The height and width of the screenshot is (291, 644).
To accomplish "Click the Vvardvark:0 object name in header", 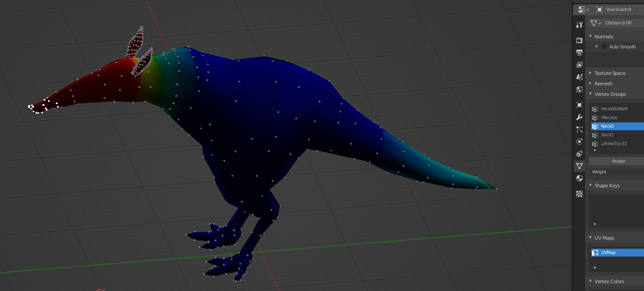I will pos(619,9).
